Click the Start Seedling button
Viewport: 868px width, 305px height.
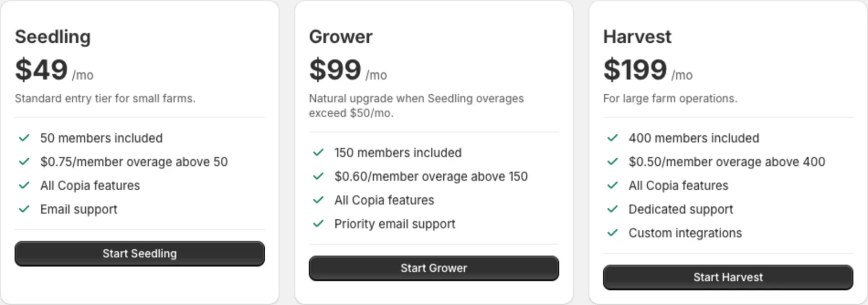tap(139, 254)
